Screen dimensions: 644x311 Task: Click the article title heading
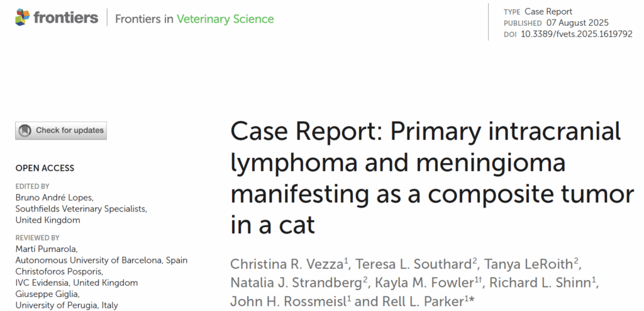(x=425, y=178)
